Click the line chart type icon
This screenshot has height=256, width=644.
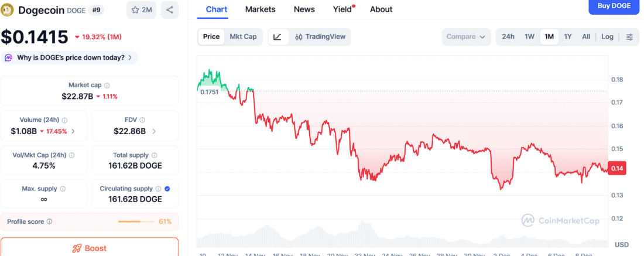point(278,36)
